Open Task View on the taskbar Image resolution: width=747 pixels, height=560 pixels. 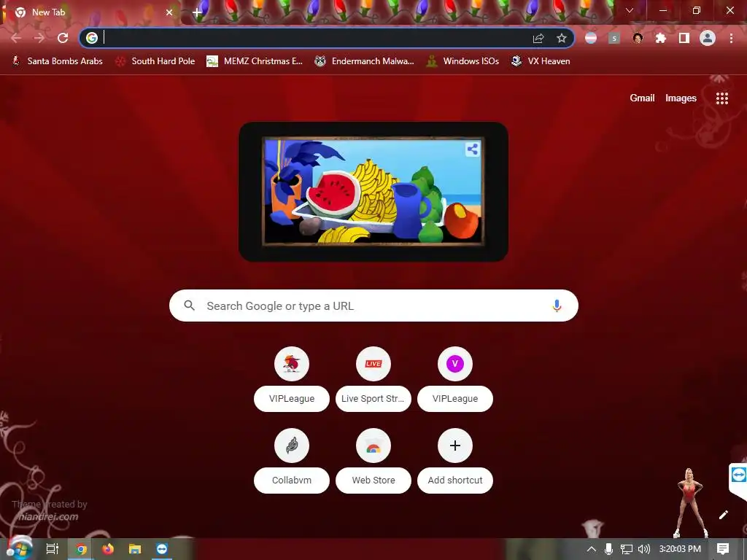tap(52, 549)
